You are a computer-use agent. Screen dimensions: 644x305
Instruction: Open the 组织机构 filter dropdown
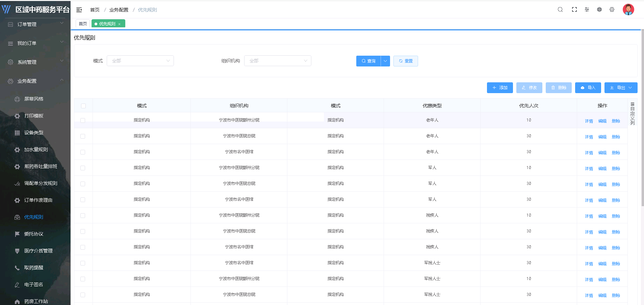pyautogui.click(x=278, y=61)
